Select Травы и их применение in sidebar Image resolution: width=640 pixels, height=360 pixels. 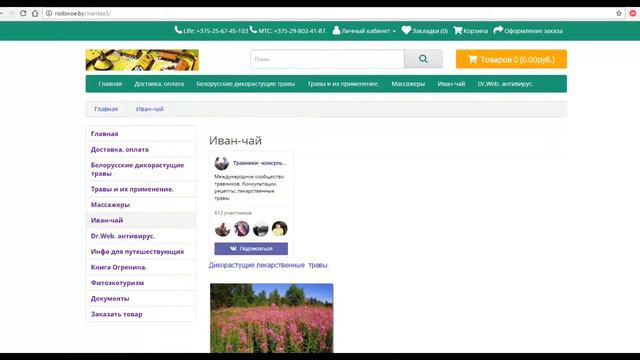(x=141, y=189)
